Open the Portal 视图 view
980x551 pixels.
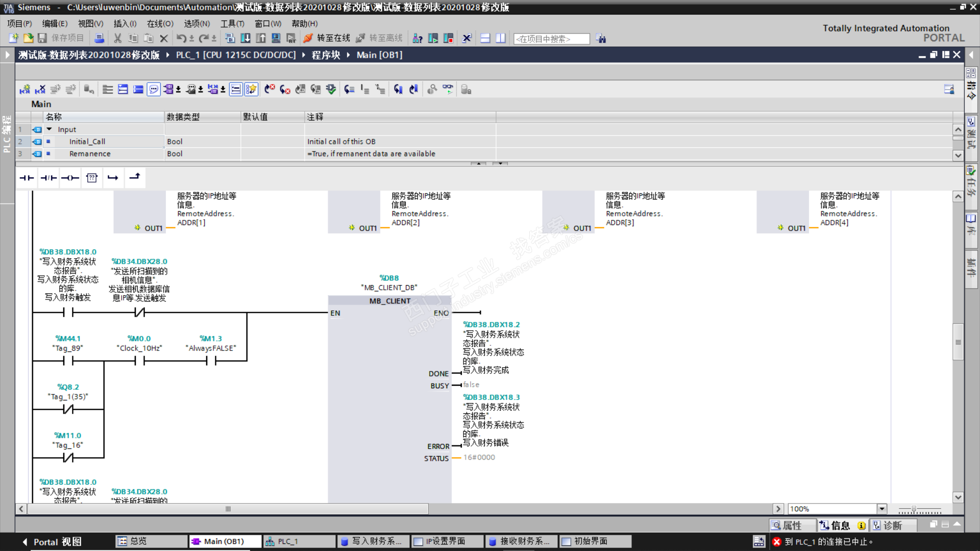click(x=53, y=541)
